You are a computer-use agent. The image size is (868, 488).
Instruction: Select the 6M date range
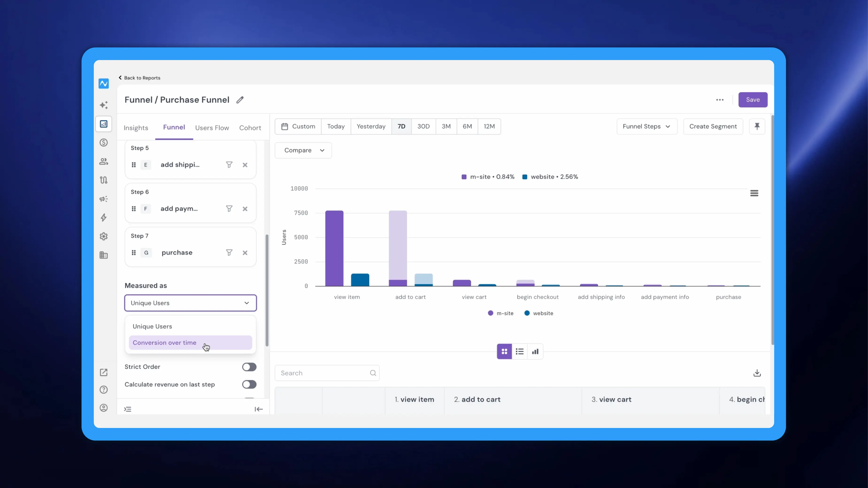(467, 126)
